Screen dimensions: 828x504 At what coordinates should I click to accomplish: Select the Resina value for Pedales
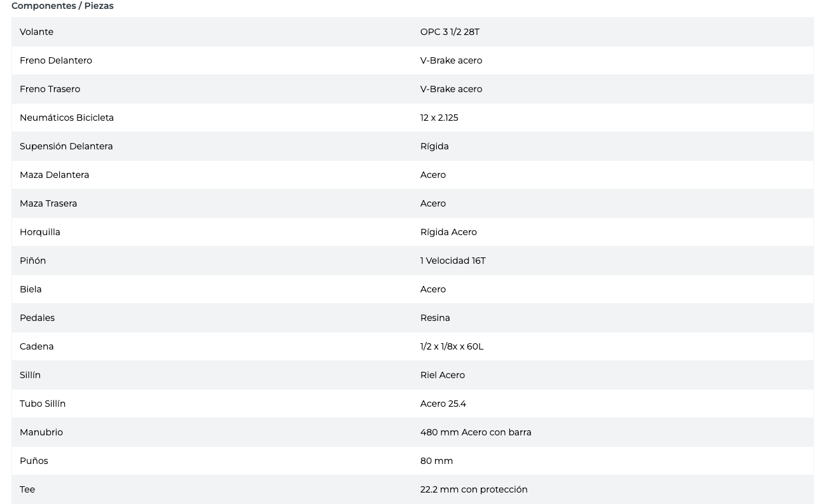click(x=435, y=318)
